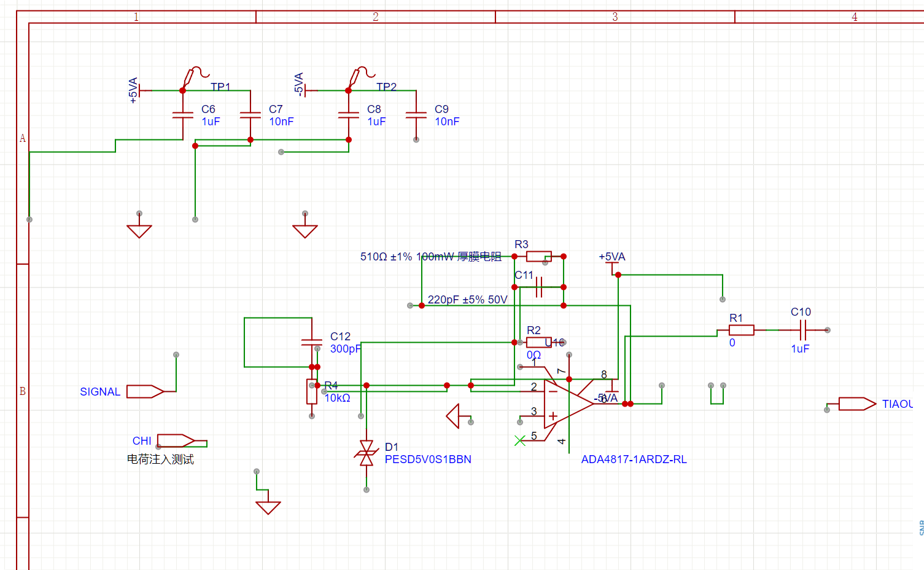Click the C10 capacitor symbol
Screen dimensions: 924x570
802,330
